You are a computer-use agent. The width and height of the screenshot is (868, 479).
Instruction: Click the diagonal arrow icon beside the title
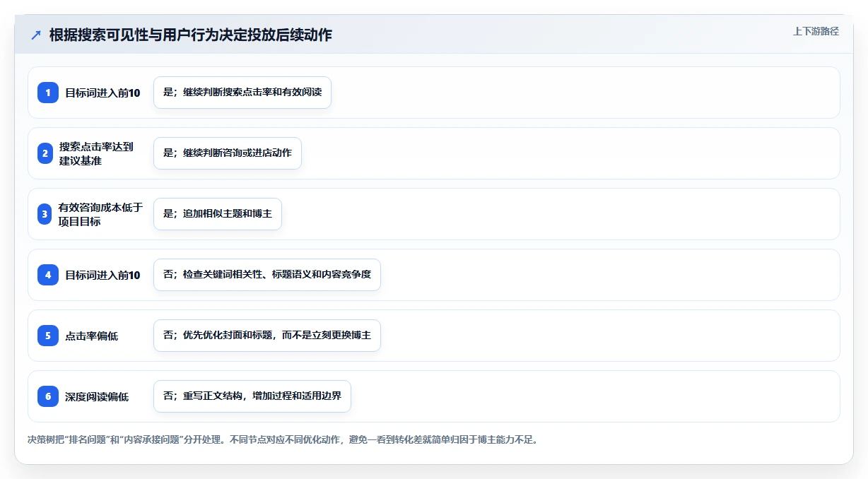click(x=36, y=35)
